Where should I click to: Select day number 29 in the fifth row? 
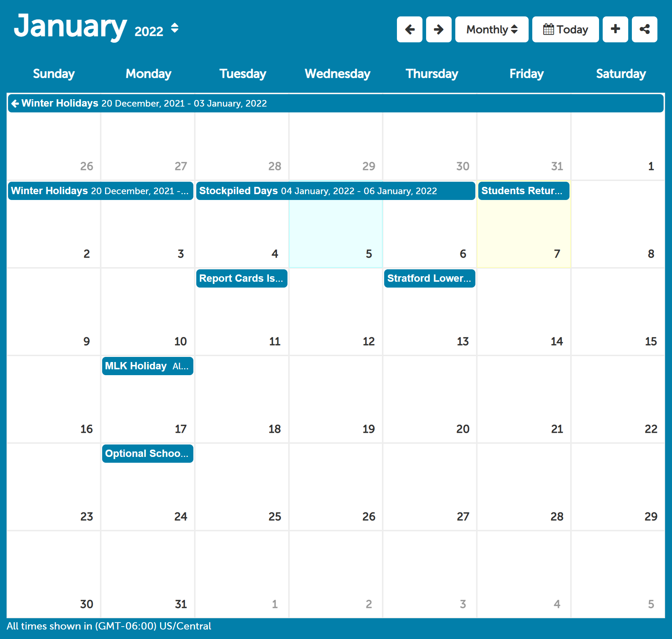[651, 517]
